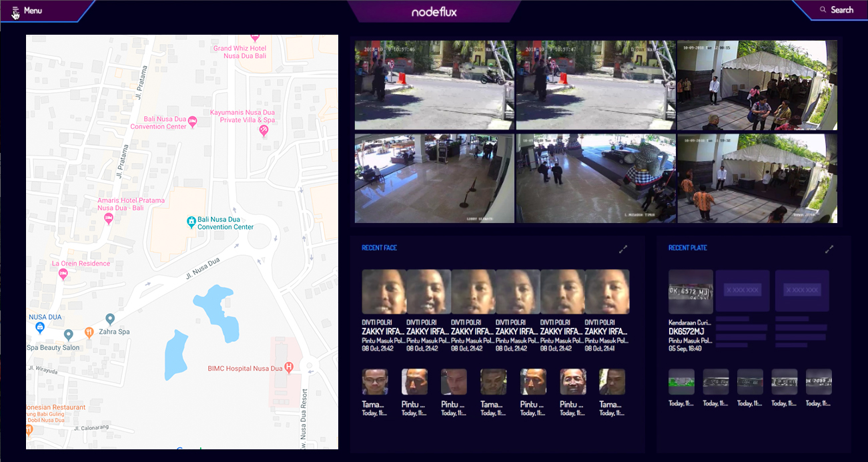Select the Kayumanis Nusa Dua villa pin
This screenshot has width=868, height=462.
[x=264, y=131]
